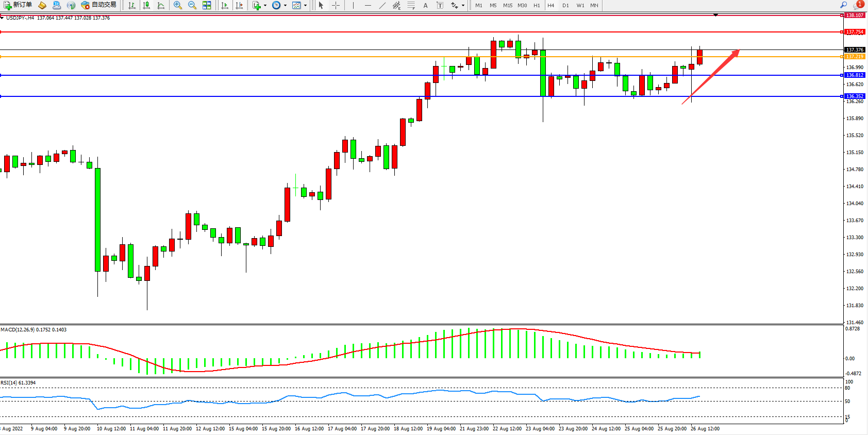
Task: Switch to the M15 timeframe
Action: click(508, 5)
